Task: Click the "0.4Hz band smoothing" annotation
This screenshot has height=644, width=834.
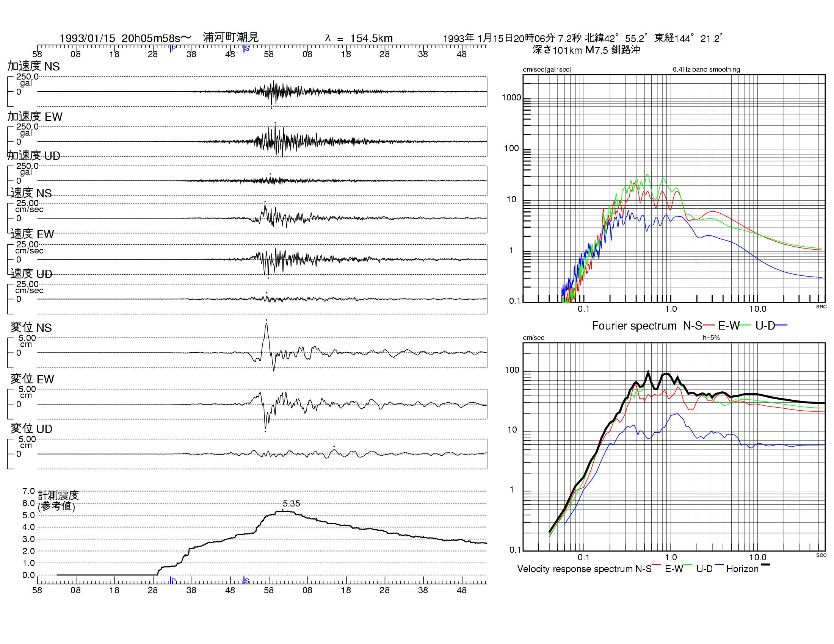Action: click(x=707, y=69)
